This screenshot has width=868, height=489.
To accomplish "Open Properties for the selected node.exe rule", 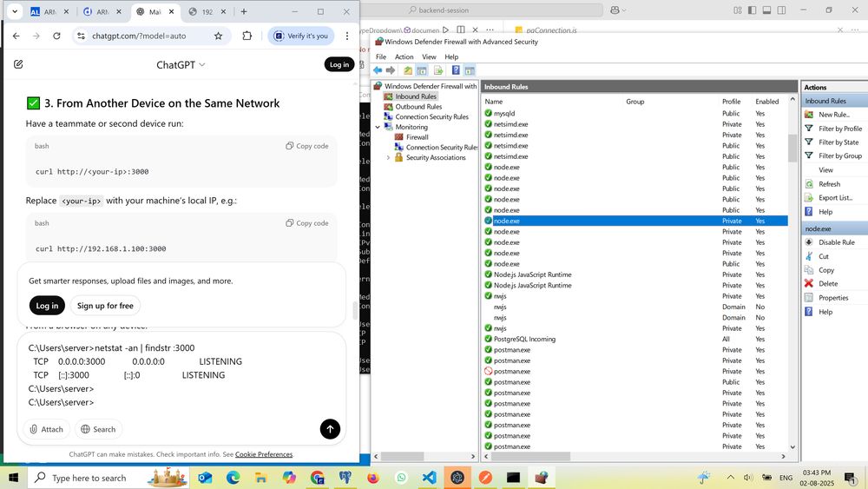I will pyautogui.click(x=833, y=297).
